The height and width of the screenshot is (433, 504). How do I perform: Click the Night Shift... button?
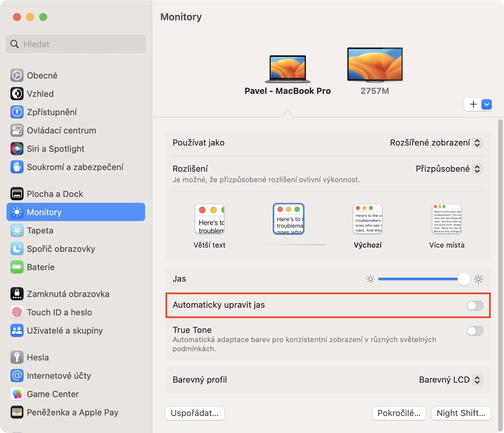[x=461, y=413]
